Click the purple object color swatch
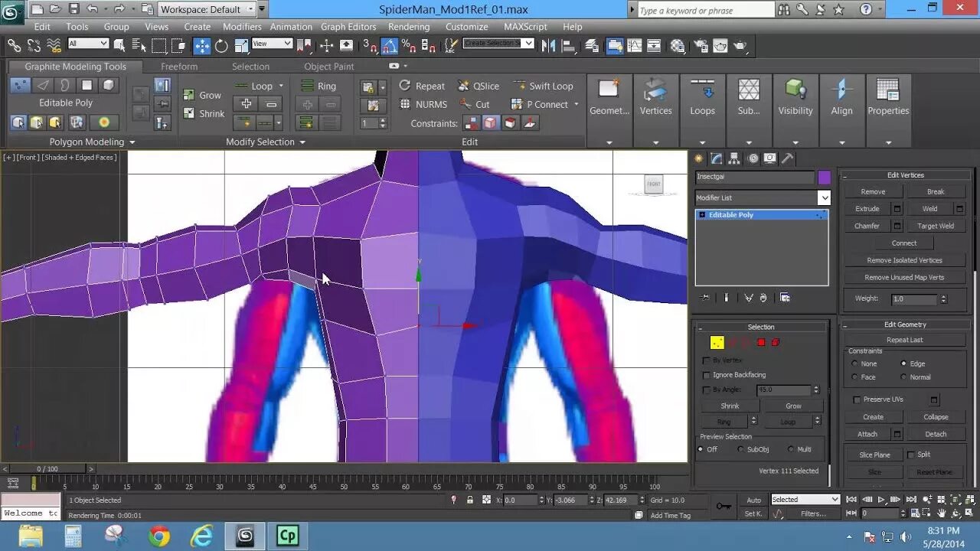 click(824, 177)
